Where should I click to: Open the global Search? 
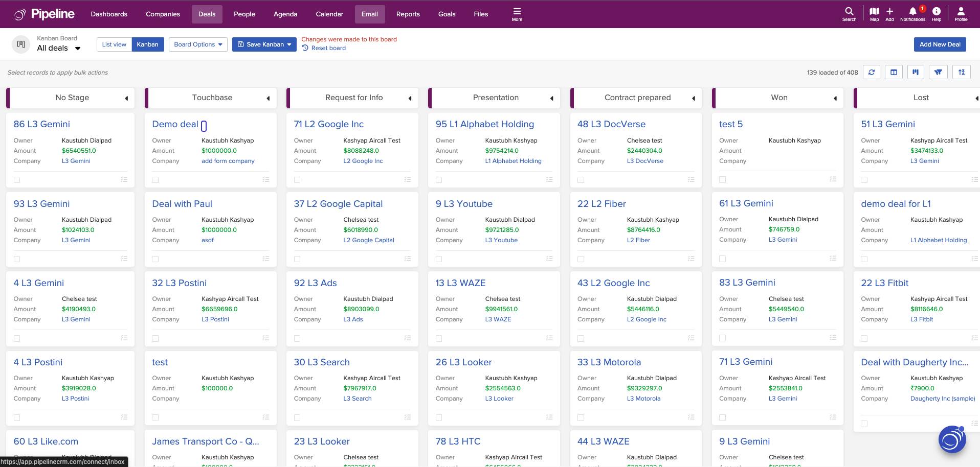tap(849, 13)
